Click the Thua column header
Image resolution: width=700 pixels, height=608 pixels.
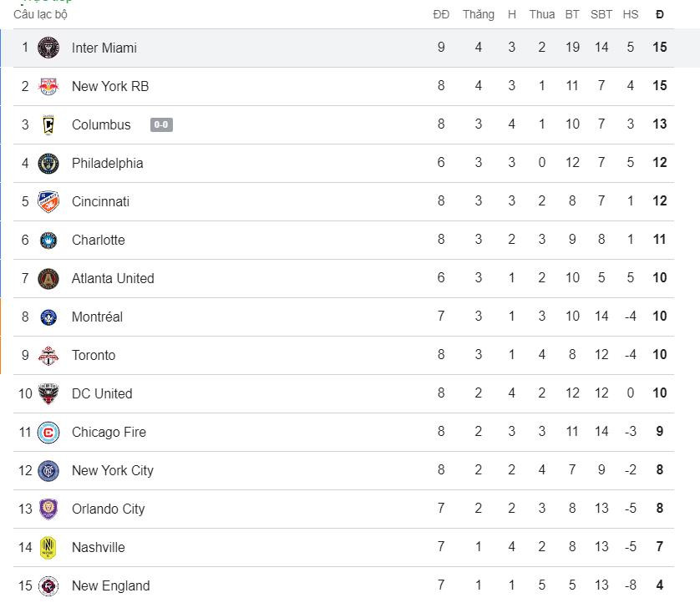[541, 14]
